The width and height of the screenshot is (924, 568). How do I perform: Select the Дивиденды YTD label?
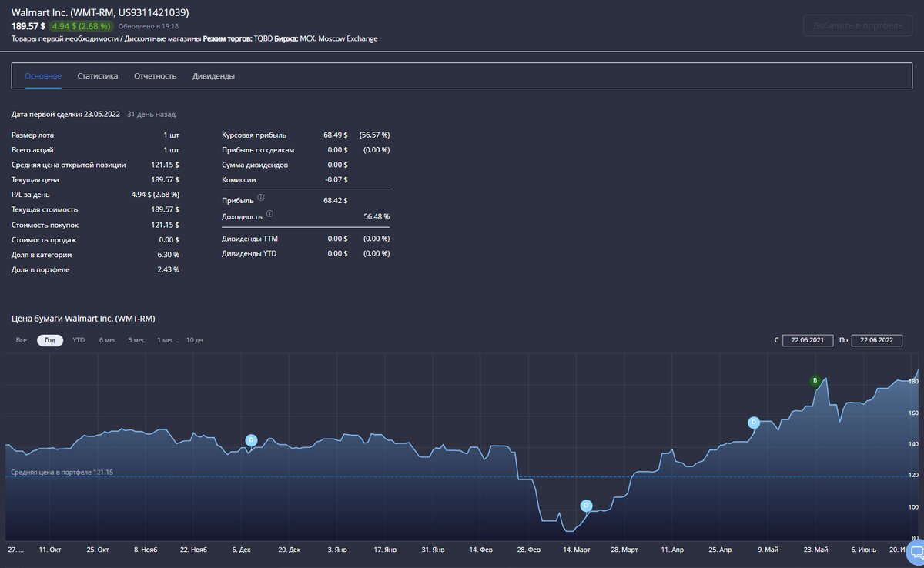(249, 253)
